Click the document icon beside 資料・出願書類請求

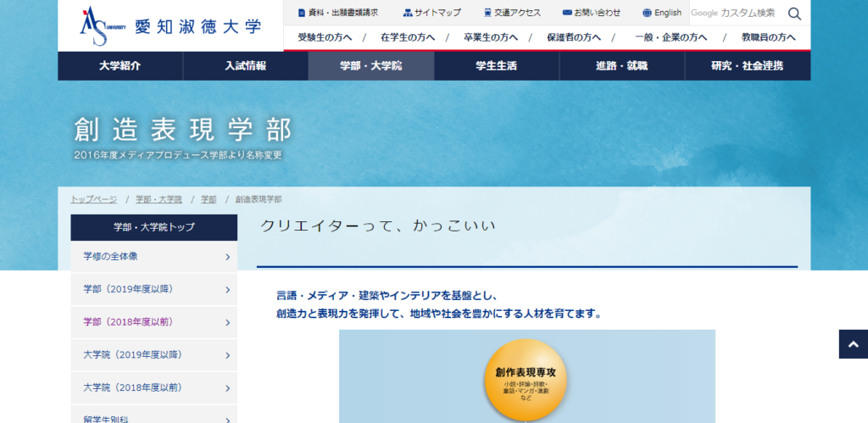(301, 13)
